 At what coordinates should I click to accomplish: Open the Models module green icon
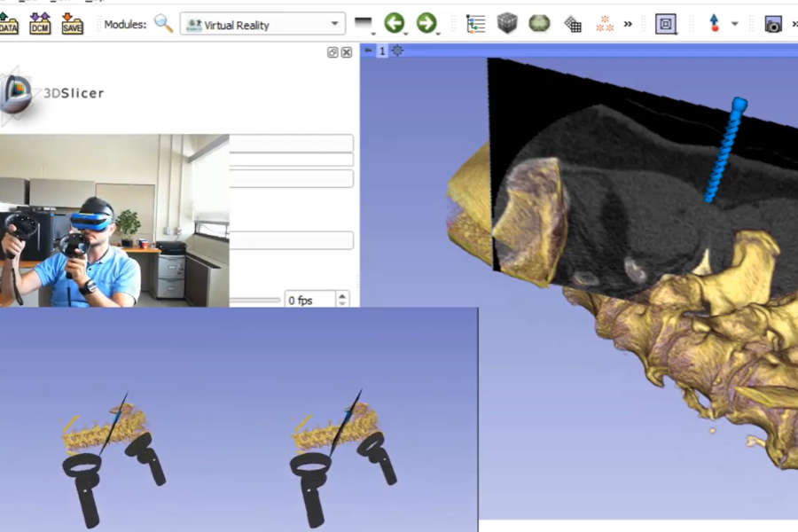[539, 23]
